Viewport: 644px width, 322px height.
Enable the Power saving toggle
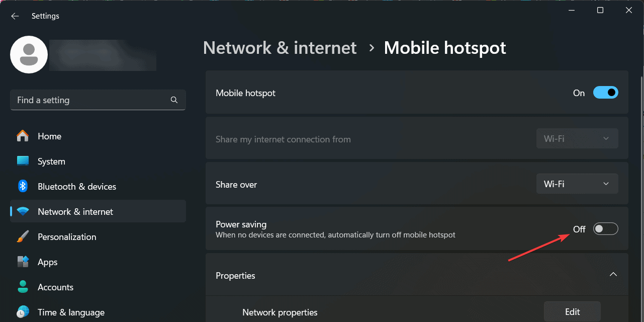point(605,229)
